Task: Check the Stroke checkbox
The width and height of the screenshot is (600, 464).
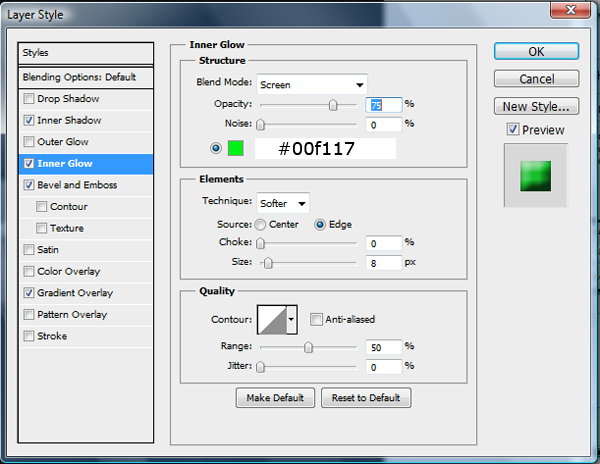Action: pos(29,336)
